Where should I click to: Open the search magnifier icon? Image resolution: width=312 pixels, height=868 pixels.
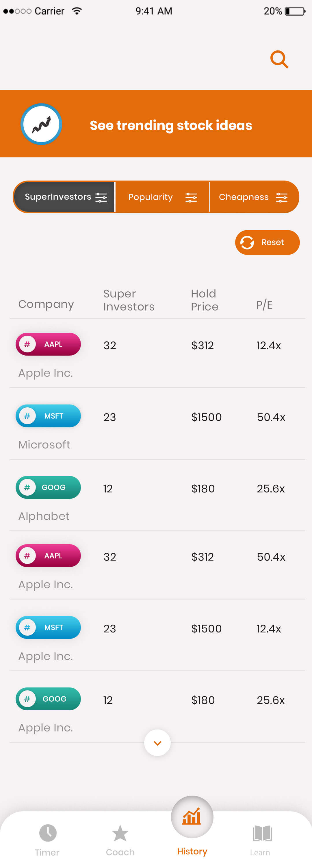tap(279, 60)
